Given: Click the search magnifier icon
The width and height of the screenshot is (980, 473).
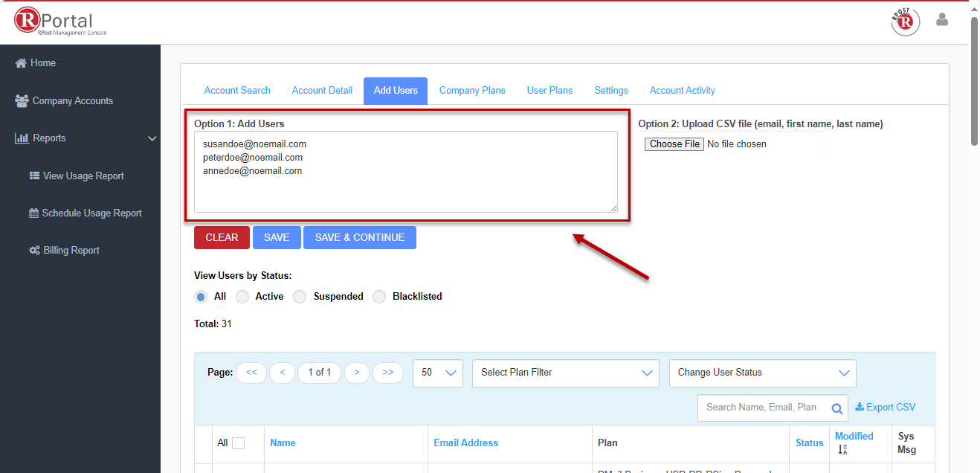Looking at the screenshot, I should coord(836,408).
